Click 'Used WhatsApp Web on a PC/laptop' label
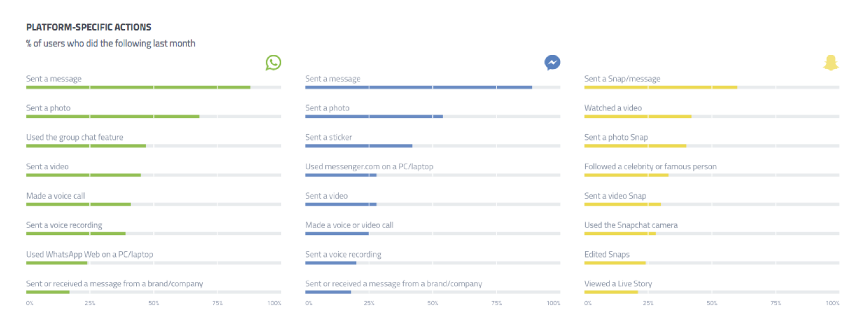This screenshot has width=868, height=326. (89, 254)
